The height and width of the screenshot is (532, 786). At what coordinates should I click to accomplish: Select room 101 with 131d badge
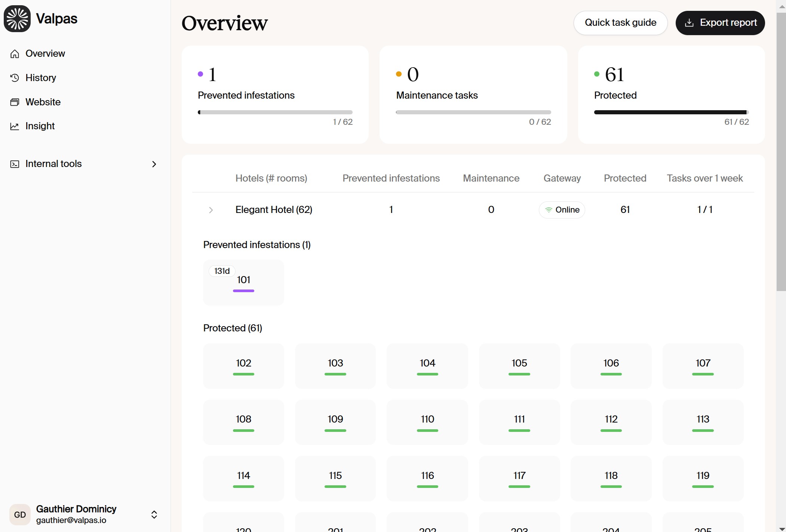click(243, 282)
